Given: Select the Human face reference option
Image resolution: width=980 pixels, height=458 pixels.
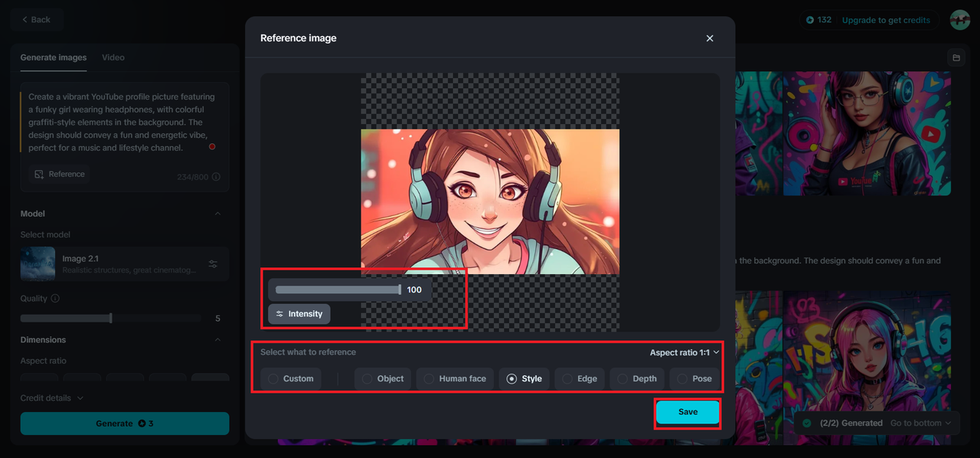Looking at the screenshot, I should pyautogui.click(x=455, y=378).
